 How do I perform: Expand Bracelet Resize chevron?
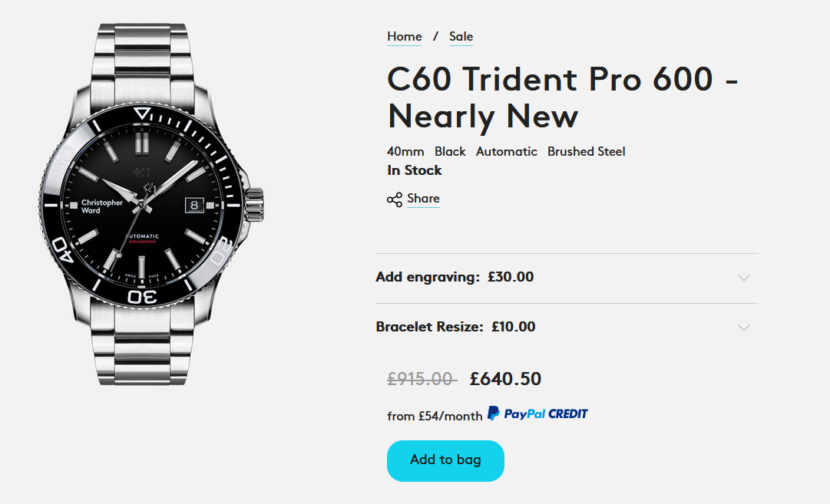point(743,328)
